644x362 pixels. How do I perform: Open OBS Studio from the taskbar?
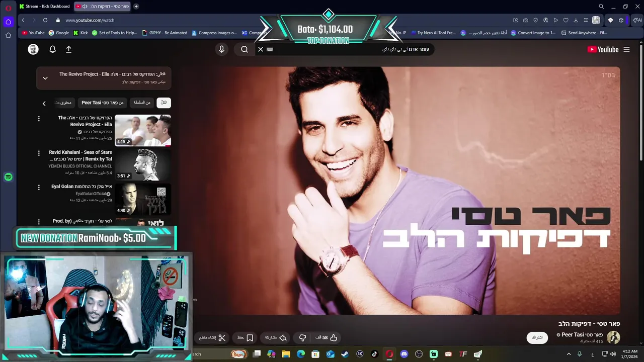419,354
